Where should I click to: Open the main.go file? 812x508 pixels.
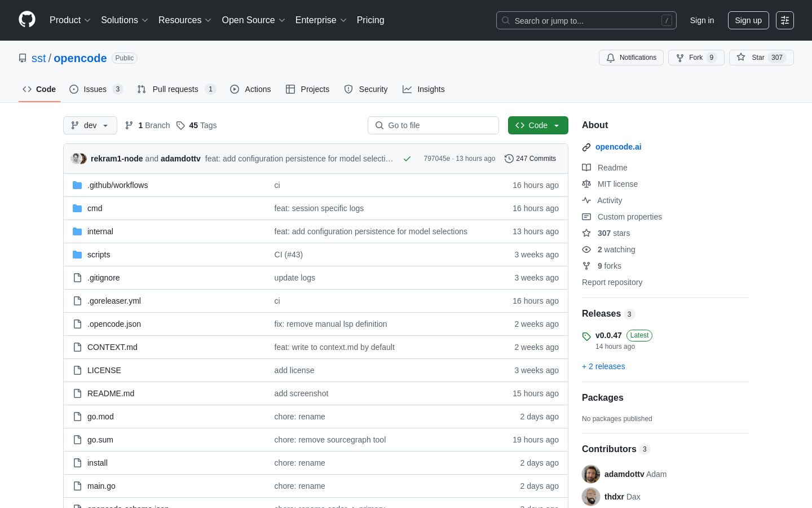[101, 486]
